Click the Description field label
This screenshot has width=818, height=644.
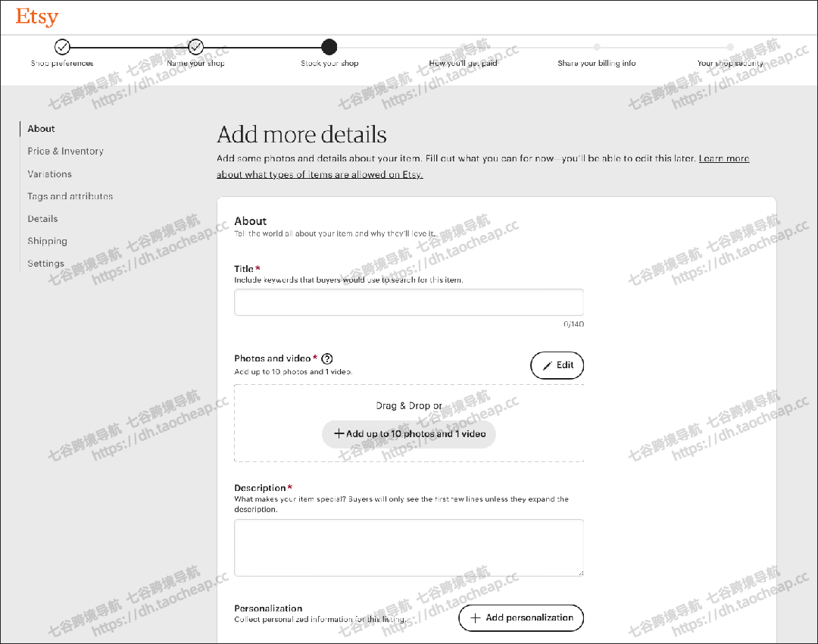260,488
